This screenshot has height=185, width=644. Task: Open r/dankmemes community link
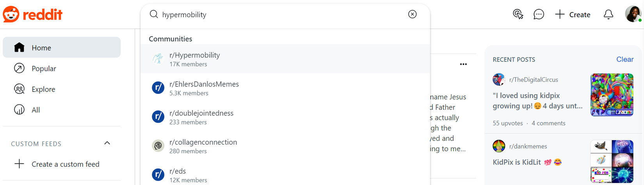point(528,146)
